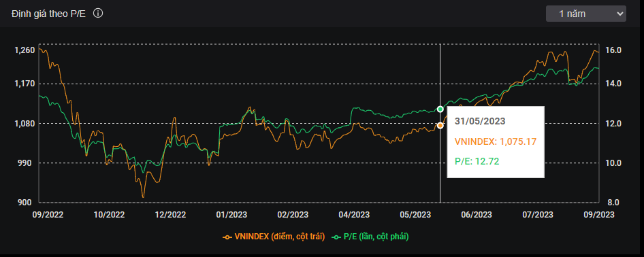The image size is (644, 257).
Task: Click the x-axis label '01/2023'
Action: 231,215
